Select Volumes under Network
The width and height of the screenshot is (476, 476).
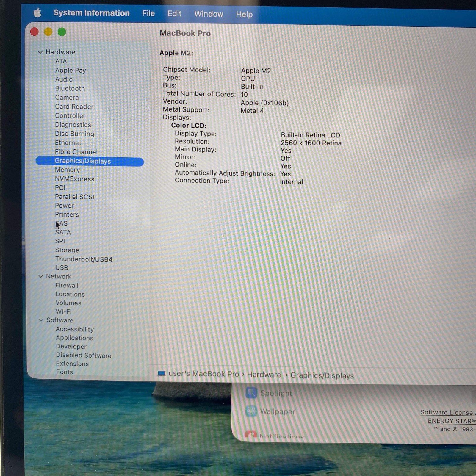pyautogui.click(x=68, y=303)
